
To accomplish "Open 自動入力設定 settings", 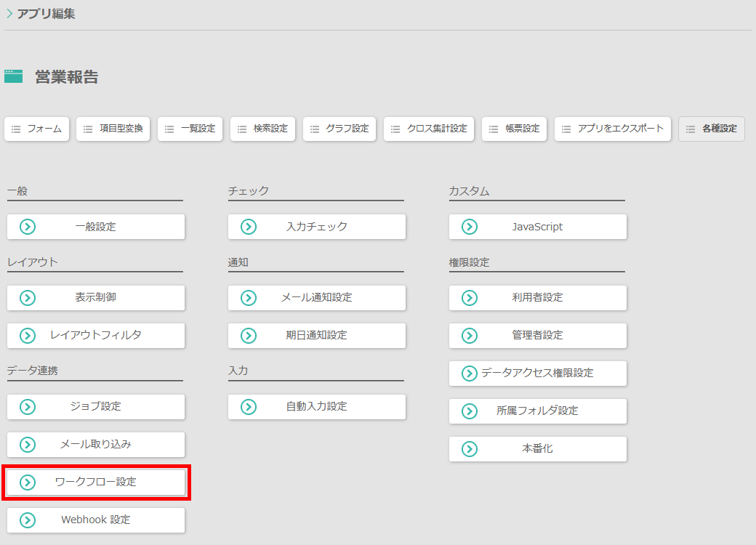I will 316,406.
